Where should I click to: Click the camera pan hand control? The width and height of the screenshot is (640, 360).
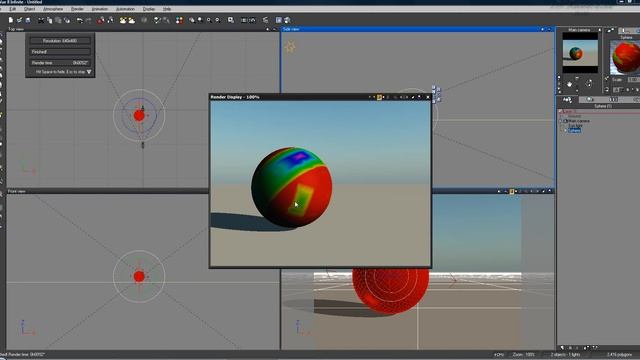[569, 84]
